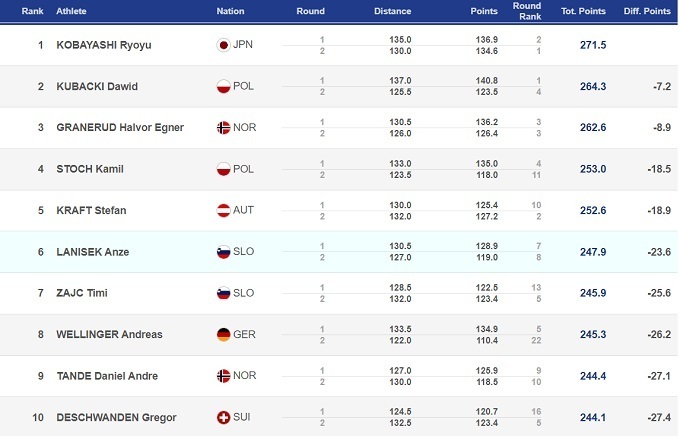Click Germany flag beside WELLINGER Andreas

(x=224, y=334)
